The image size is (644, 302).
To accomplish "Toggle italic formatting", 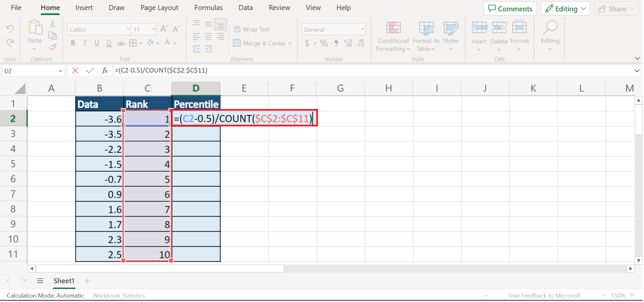I will 84,43.
